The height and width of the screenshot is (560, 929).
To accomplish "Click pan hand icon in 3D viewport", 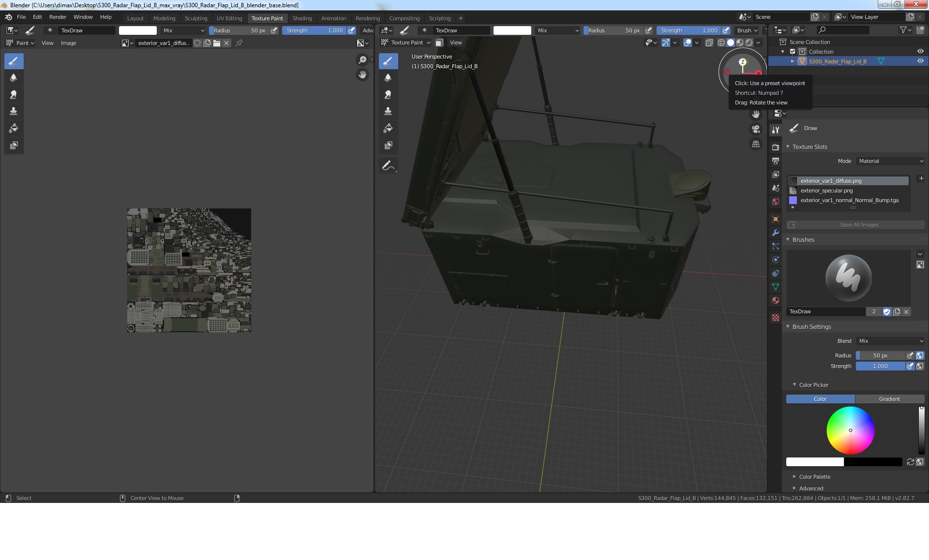I will [756, 114].
